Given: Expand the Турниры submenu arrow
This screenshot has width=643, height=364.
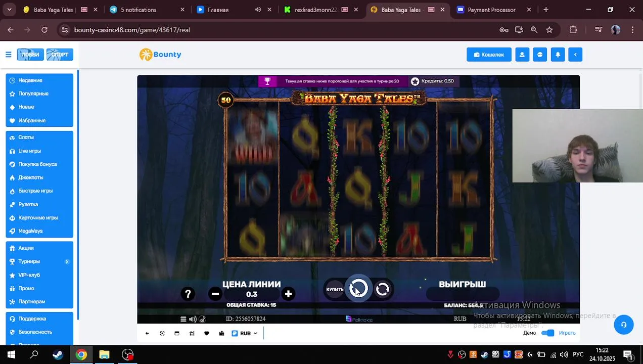Looking at the screenshot, I should coord(67,261).
